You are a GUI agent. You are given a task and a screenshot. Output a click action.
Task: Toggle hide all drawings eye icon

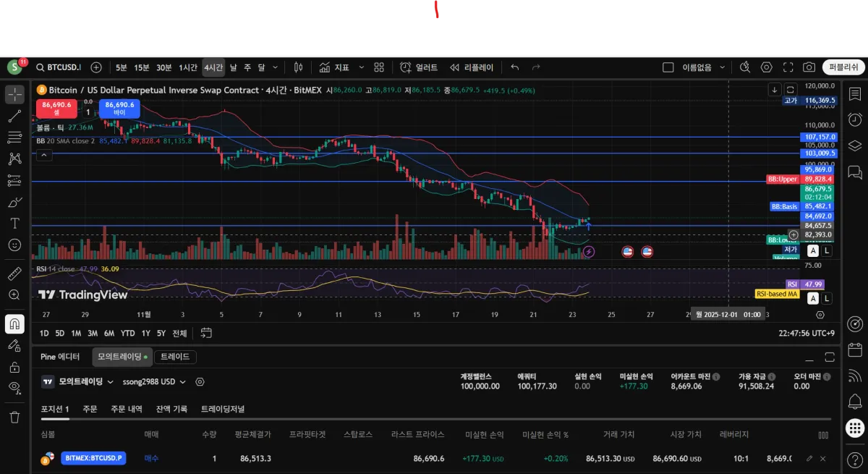(x=14, y=388)
